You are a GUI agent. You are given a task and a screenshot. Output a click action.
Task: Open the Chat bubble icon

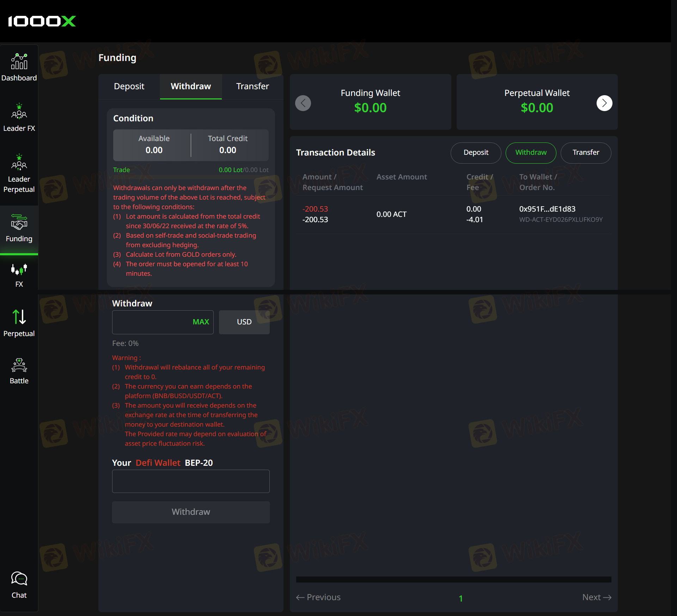19,579
